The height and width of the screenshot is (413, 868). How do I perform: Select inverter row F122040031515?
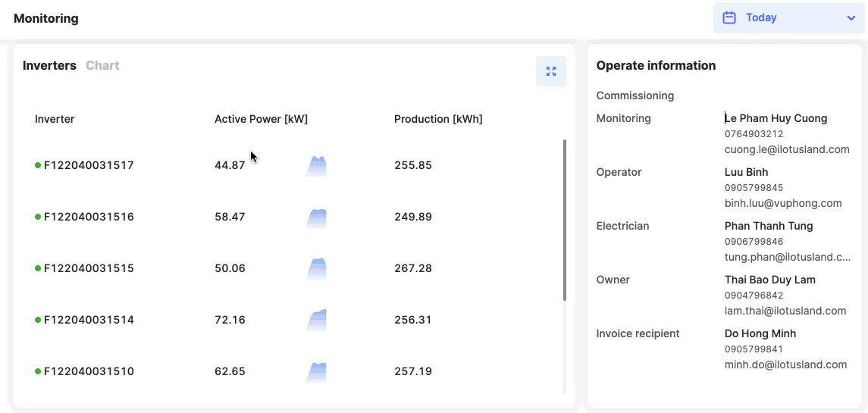[x=89, y=268]
